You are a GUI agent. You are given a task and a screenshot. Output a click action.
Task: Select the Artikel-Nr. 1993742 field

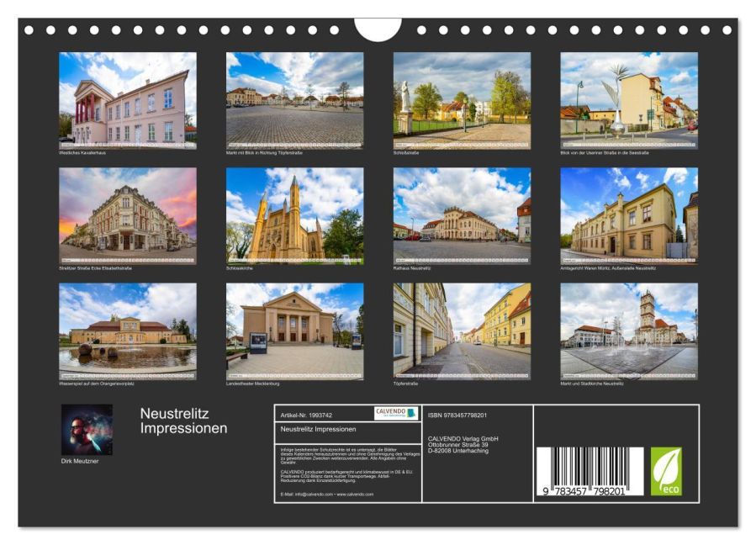pos(311,413)
